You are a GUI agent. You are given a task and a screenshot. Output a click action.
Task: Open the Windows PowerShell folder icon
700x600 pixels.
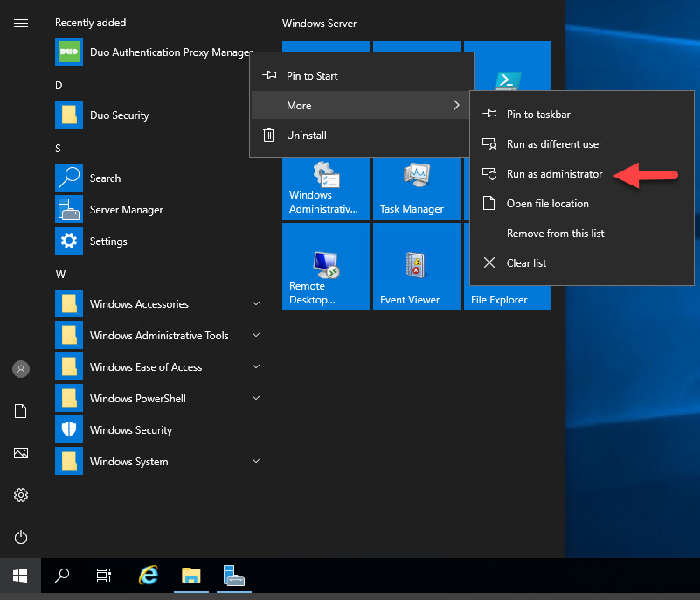pyautogui.click(x=69, y=398)
